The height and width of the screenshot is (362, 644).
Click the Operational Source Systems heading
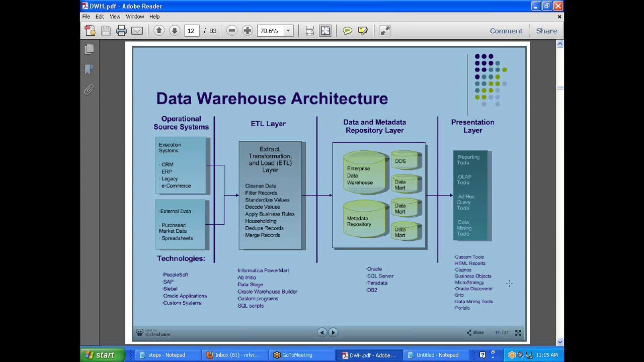181,123
